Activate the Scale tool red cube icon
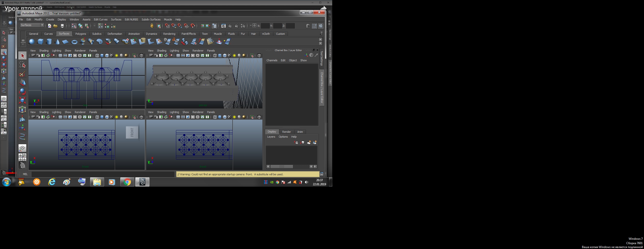Viewport: 644px width, 249px height. 22,100
